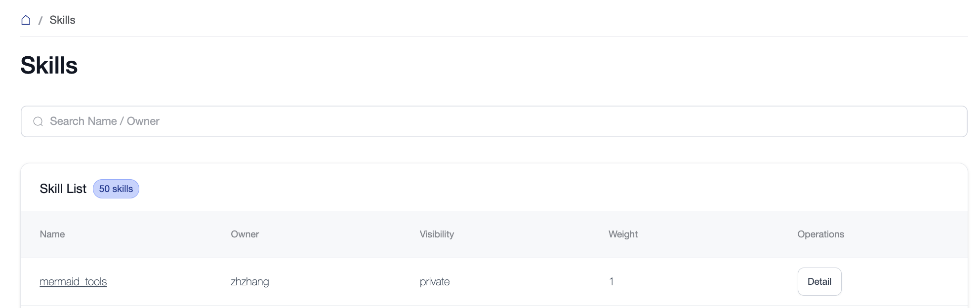
Task: Click the blank area right of Search placeholder
Action: (x=543, y=121)
